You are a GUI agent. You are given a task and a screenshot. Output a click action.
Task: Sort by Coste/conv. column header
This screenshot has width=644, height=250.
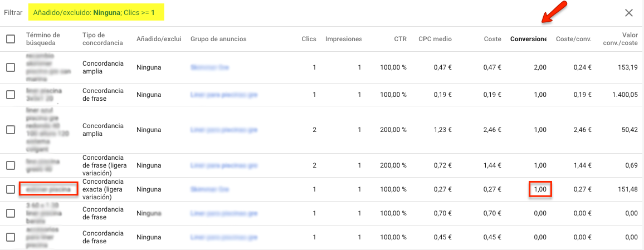573,39
